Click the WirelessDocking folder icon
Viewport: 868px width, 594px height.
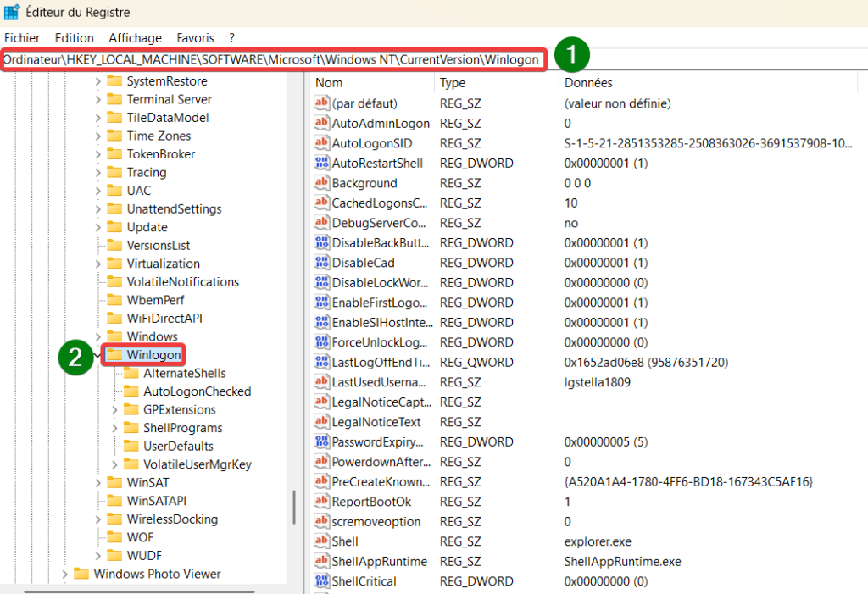pos(114,519)
